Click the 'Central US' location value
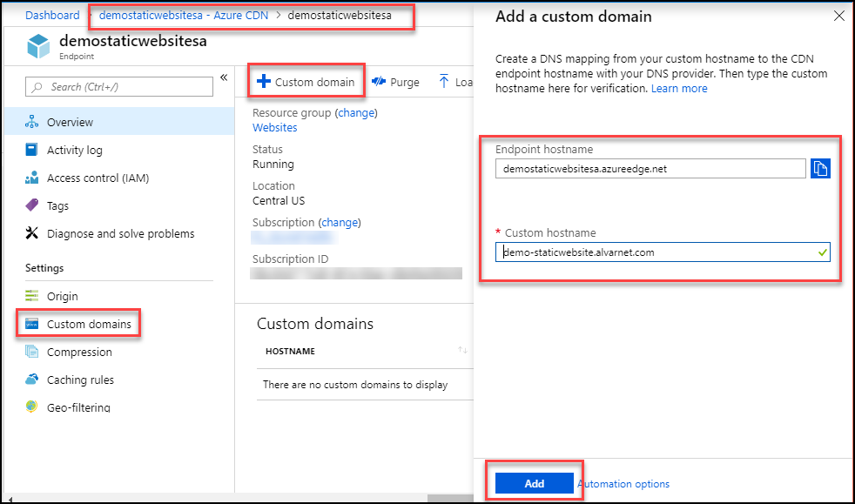Image resolution: width=855 pixels, height=504 pixels. point(279,200)
